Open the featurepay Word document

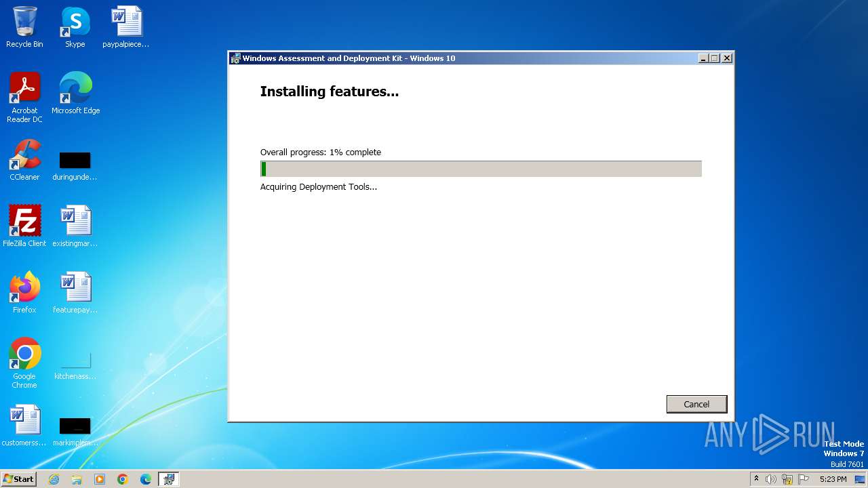coord(75,293)
